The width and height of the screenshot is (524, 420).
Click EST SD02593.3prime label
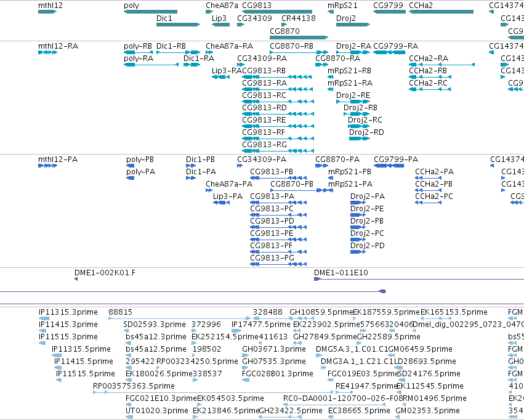[x=155, y=325]
